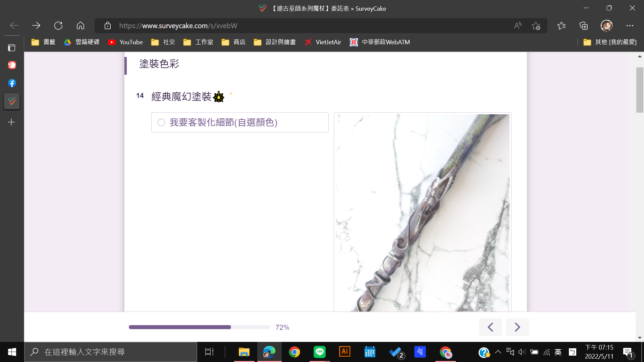Open second Chrome profile taskbar icon
The height and width of the screenshot is (362, 644).
[445, 352]
